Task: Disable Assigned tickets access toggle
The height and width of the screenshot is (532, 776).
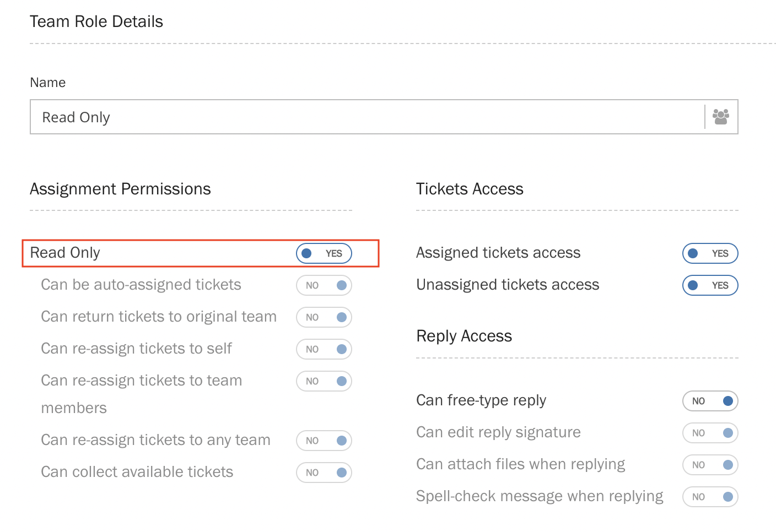Action: [x=710, y=253]
